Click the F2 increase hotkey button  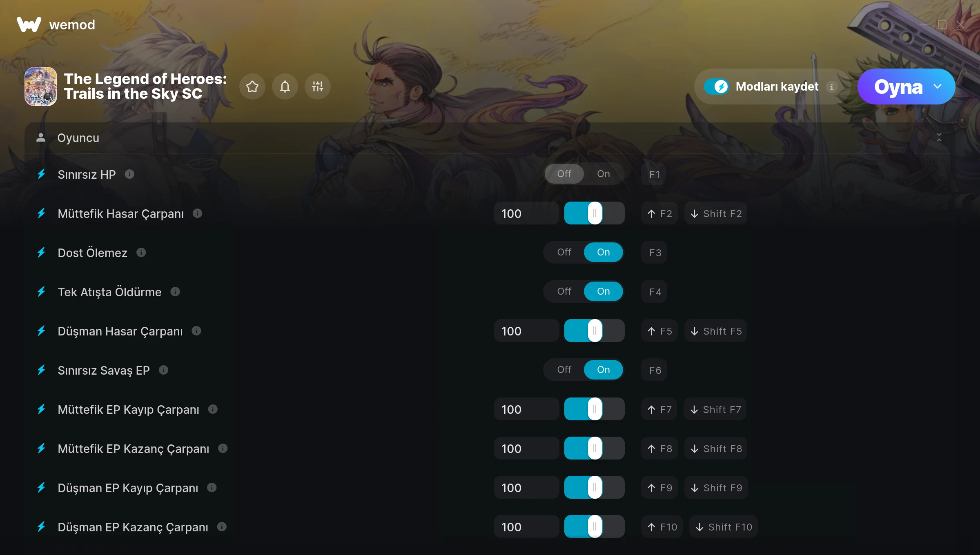pos(659,213)
